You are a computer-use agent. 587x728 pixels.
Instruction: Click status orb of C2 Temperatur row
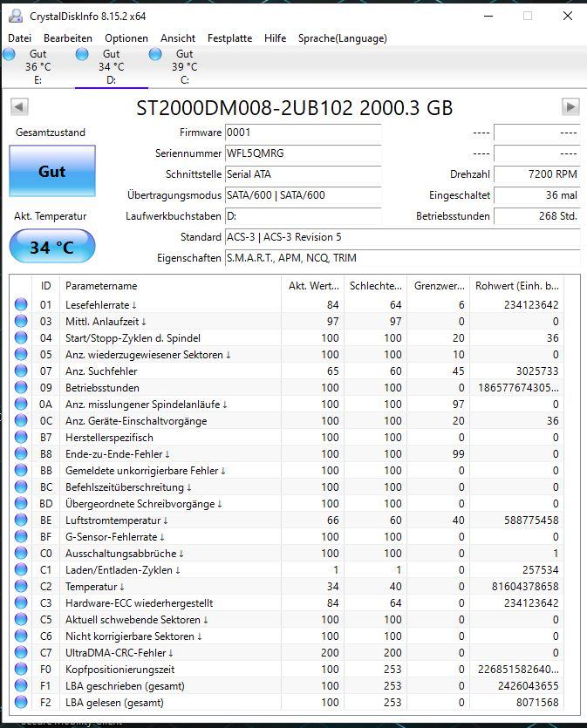pyautogui.click(x=21, y=586)
